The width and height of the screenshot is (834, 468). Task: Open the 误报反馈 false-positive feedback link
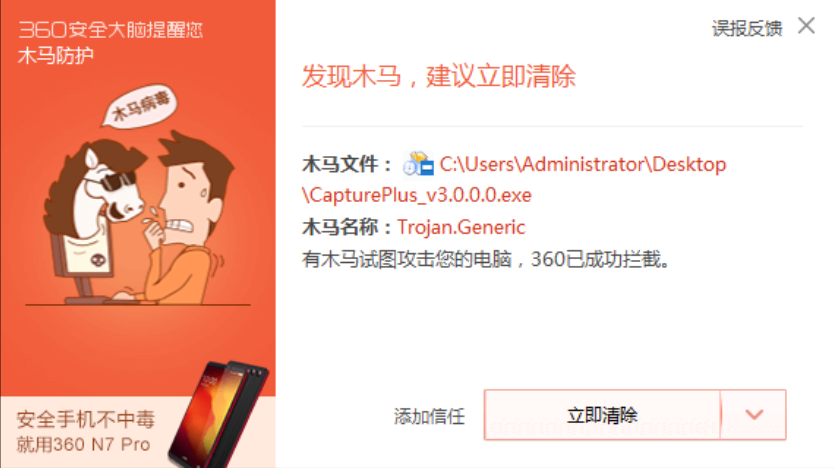pos(747,28)
